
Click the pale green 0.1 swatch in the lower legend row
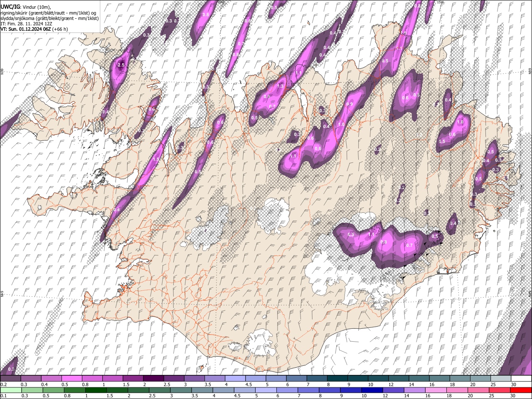(x=11, y=390)
